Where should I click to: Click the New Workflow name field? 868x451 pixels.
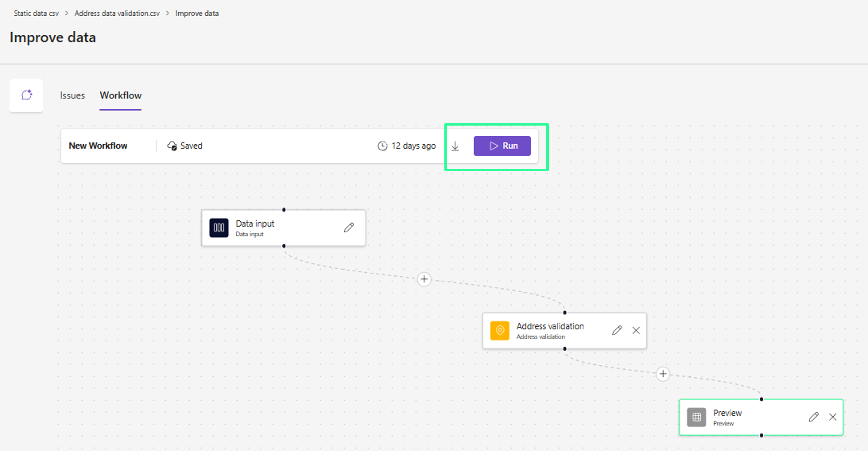point(98,146)
